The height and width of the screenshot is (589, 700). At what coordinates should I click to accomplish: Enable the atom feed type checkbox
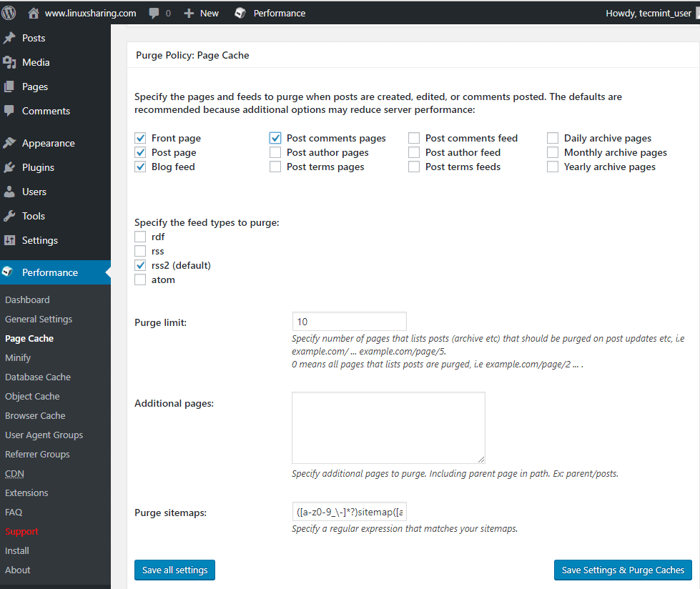click(x=140, y=279)
